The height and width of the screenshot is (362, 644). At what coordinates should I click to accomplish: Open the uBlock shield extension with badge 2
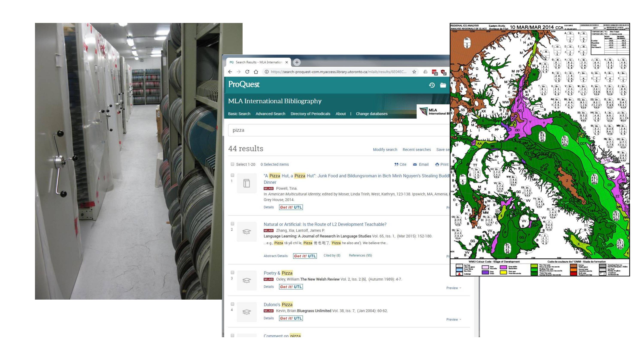click(x=444, y=72)
